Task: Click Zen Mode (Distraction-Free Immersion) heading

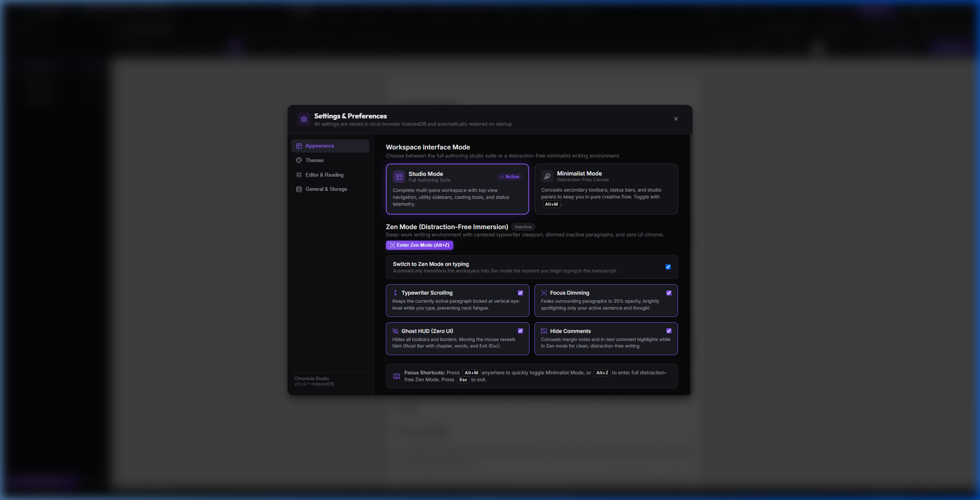Action: [x=447, y=227]
